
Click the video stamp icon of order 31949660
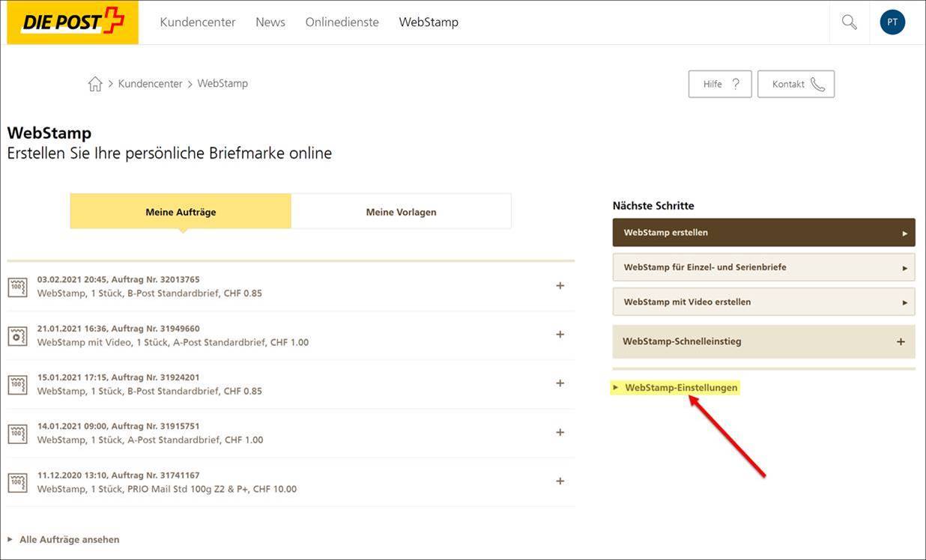(x=17, y=335)
